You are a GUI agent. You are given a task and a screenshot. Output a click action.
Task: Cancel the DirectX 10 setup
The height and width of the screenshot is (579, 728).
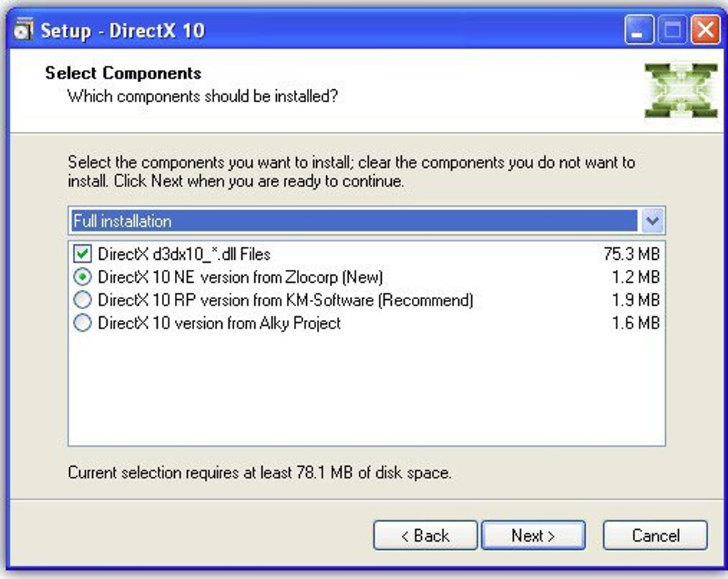point(655,535)
